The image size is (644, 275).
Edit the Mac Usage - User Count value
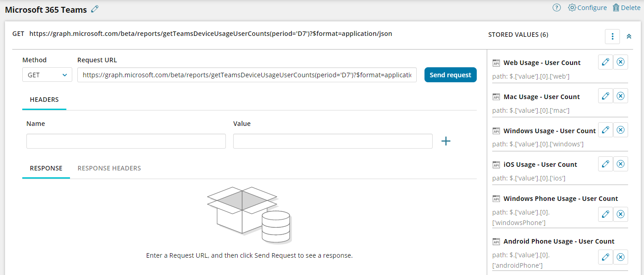[x=605, y=96]
